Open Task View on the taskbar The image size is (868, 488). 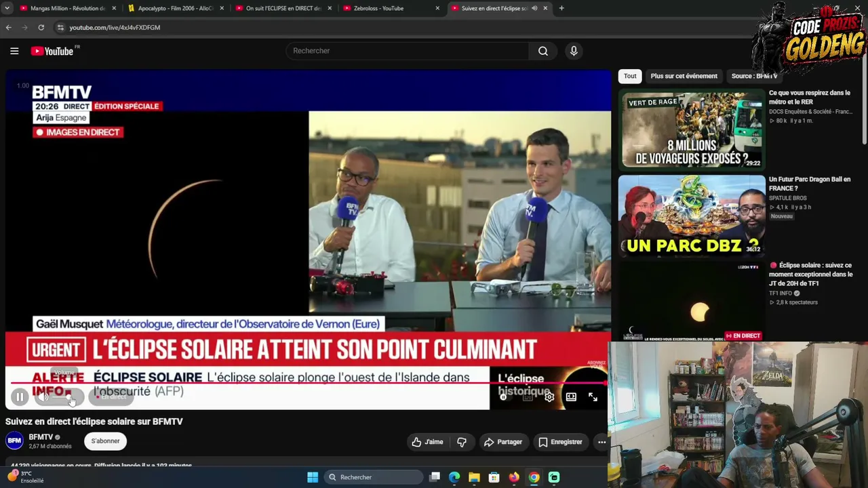[x=435, y=477]
